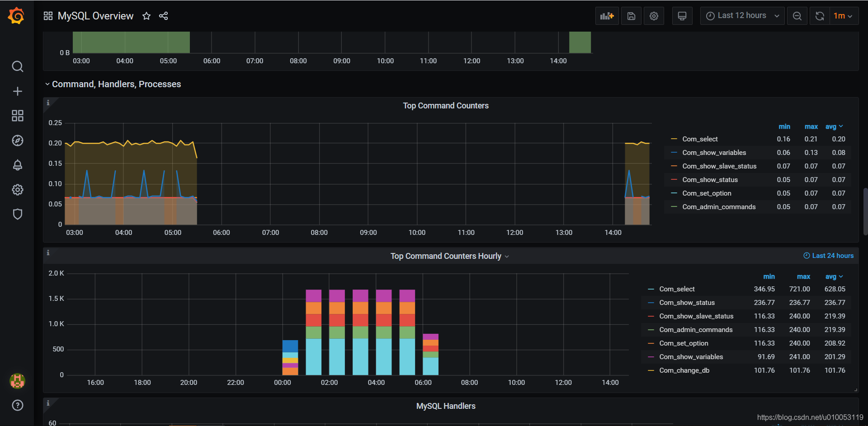Save the dashboard with disk icon
Viewport: 868px width, 426px height.
[x=631, y=16]
